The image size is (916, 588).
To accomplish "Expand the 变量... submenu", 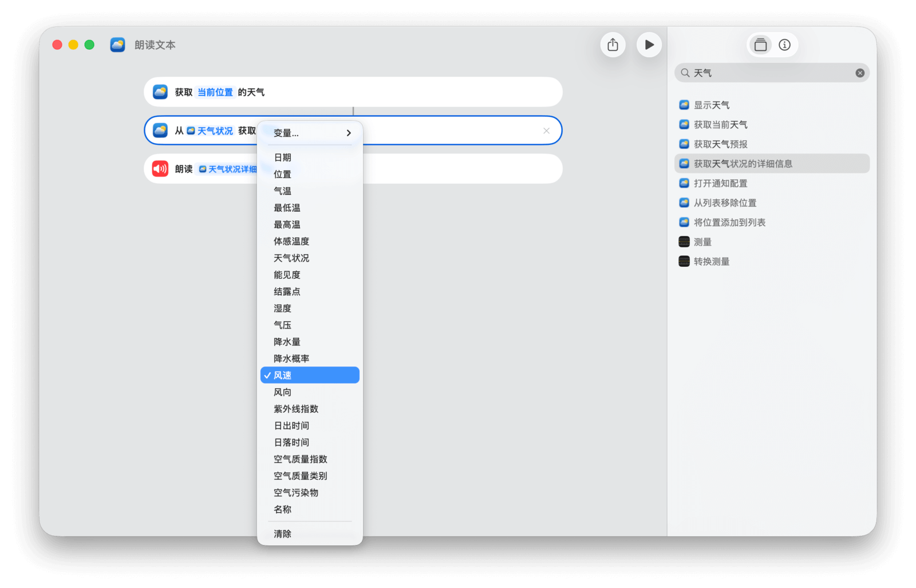I will (x=310, y=133).
